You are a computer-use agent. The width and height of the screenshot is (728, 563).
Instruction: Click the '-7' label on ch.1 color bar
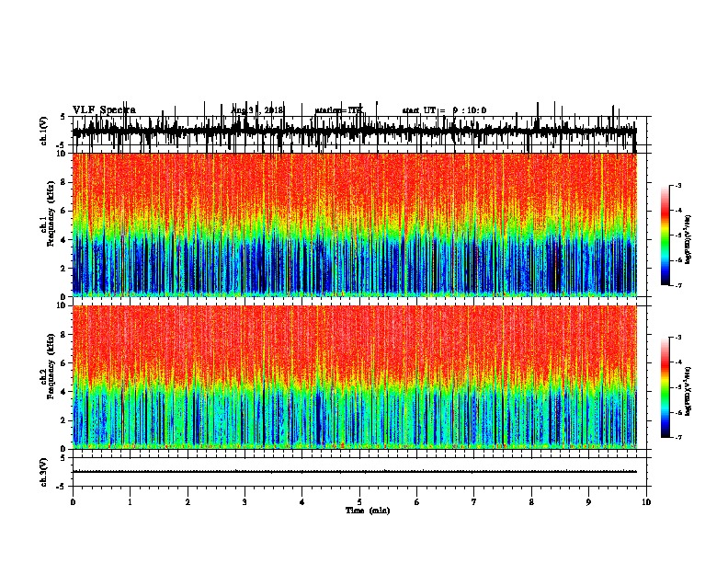click(x=677, y=285)
